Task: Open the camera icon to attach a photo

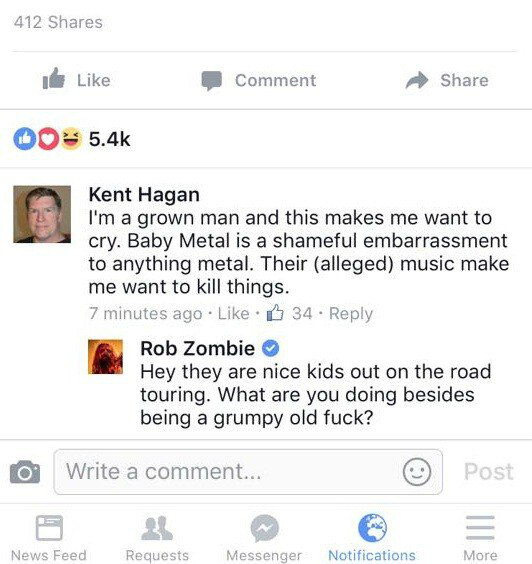Action: (x=25, y=472)
